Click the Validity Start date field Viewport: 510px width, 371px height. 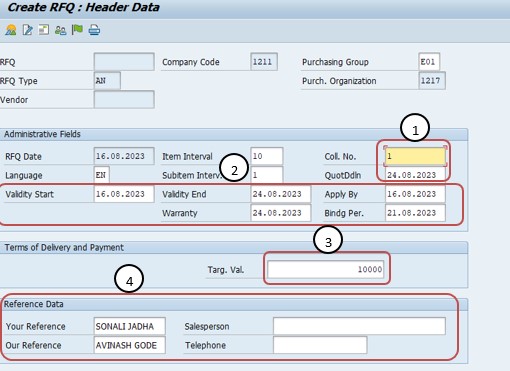point(124,194)
